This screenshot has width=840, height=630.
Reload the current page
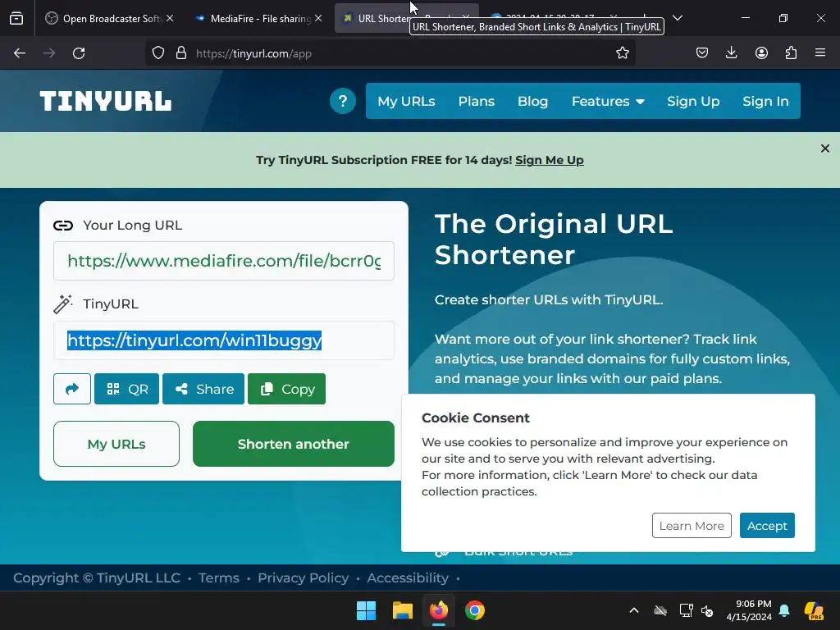(79, 53)
